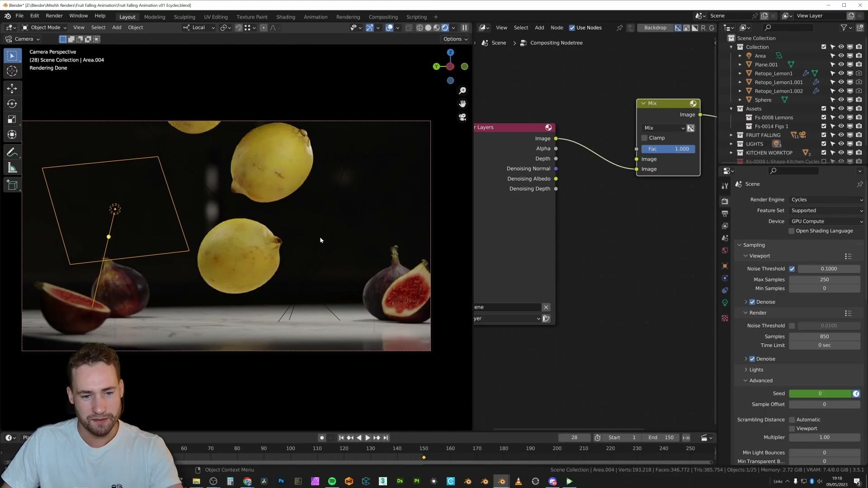Open the Output properties tab icon
868x488 pixels.
click(x=725, y=213)
